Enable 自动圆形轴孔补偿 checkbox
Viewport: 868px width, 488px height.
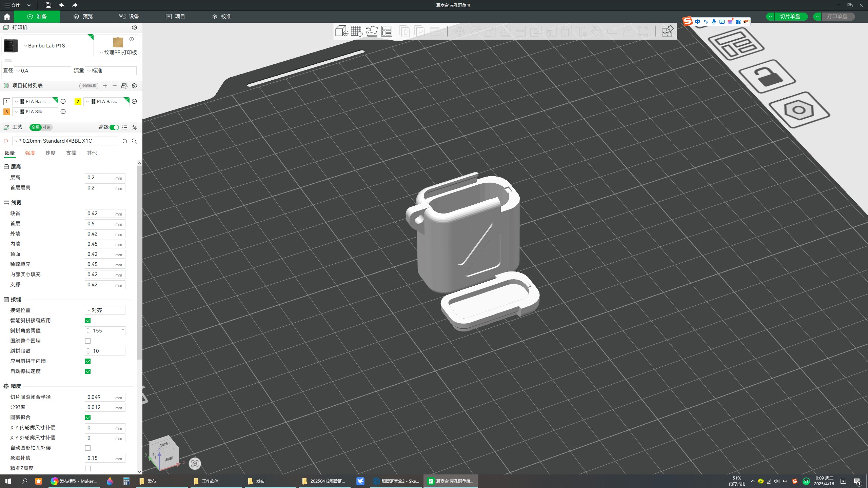(88, 448)
